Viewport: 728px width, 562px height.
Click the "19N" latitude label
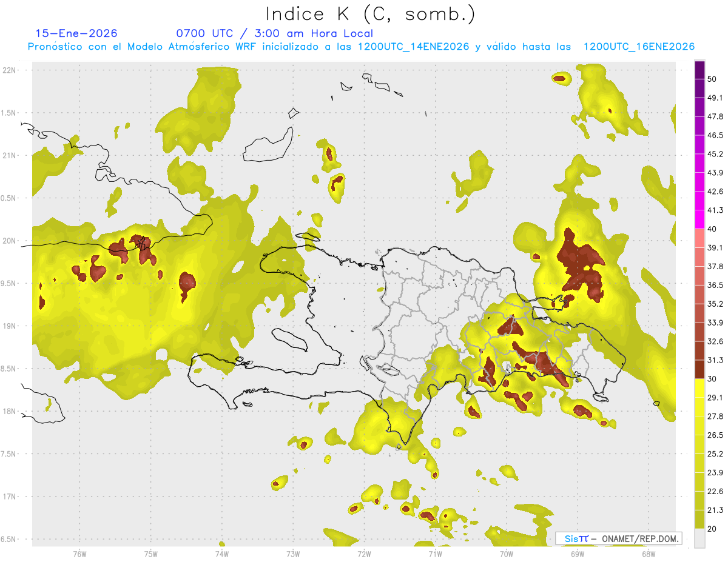point(9,326)
